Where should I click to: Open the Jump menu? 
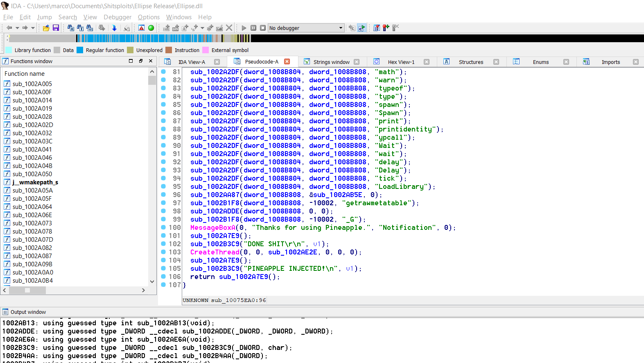point(44,17)
